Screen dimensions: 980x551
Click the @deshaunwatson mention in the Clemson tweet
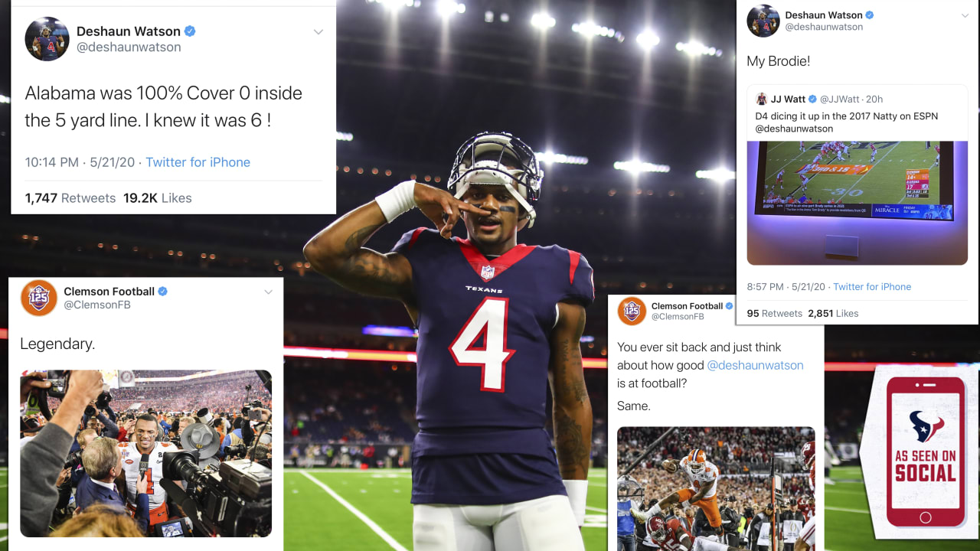755,365
